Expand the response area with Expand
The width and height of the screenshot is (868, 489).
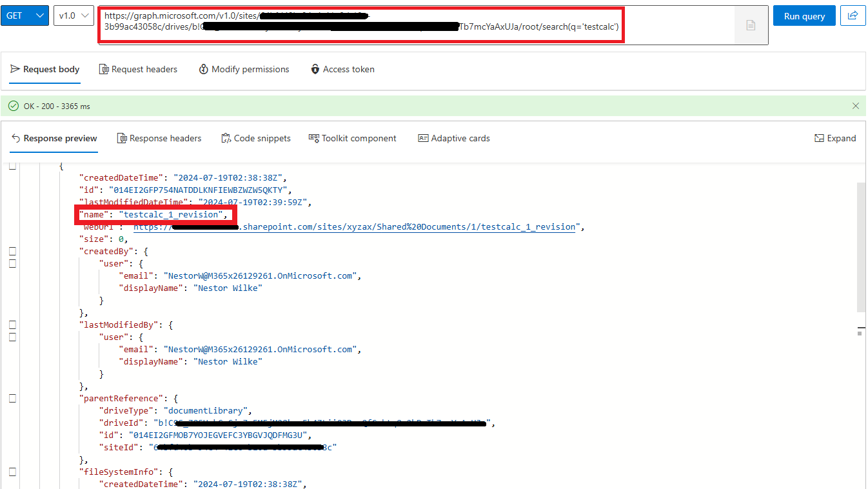point(835,138)
